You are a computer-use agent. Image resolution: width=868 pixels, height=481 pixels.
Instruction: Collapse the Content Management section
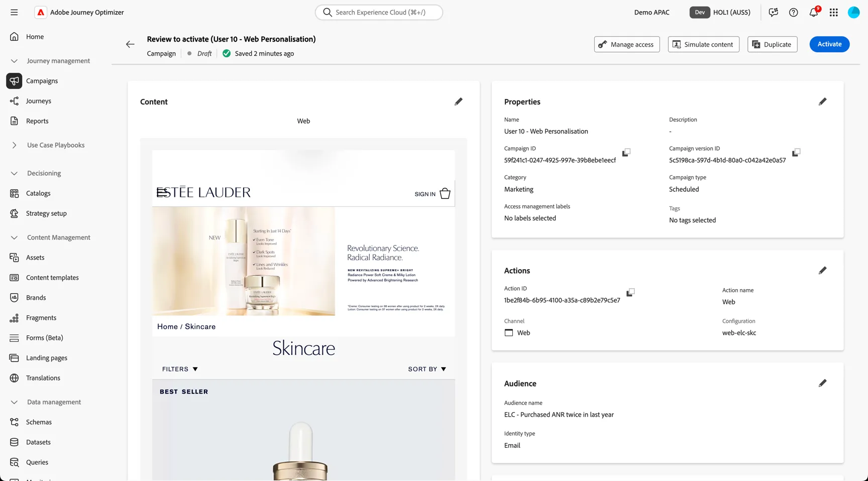(14, 237)
